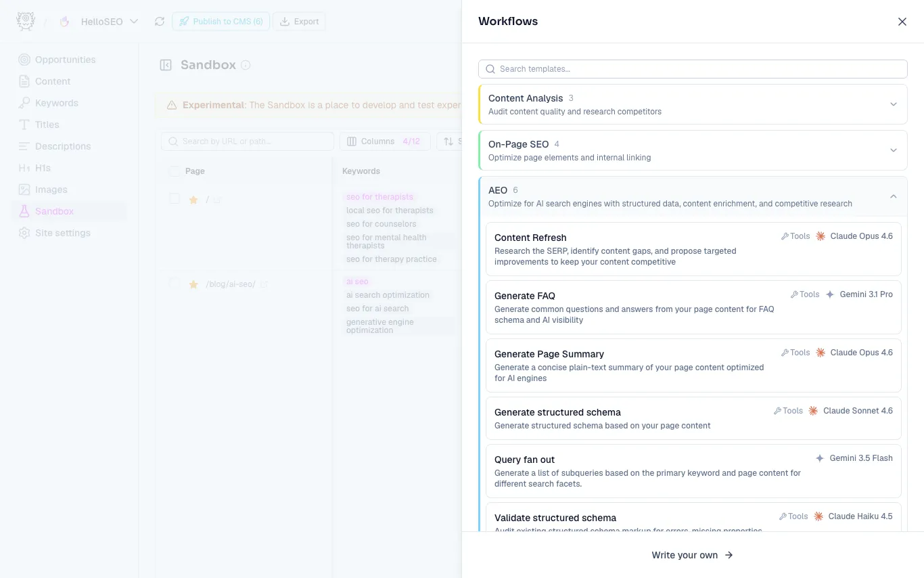
Task: Pick the Generate structured schema workflow
Action: 693,418
